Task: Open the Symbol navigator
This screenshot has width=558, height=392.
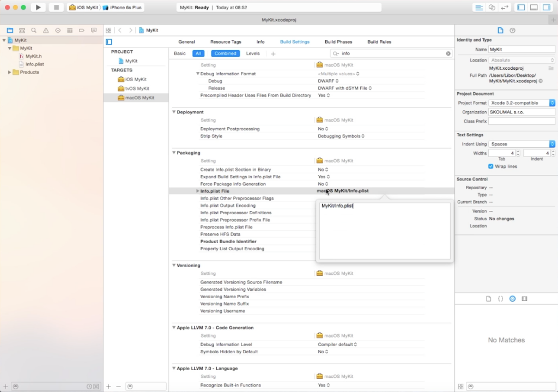Action: point(22,31)
